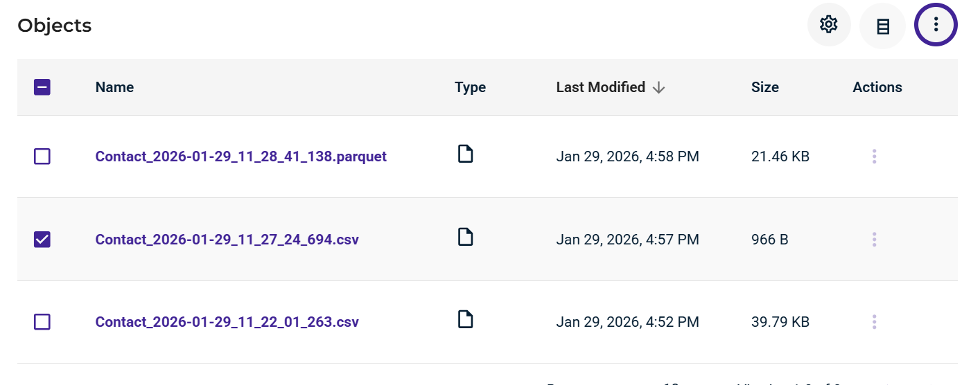Select the Contact_2026-01-29_11_22_01_263.csv checkbox
980x385 pixels.
(x=42, y=322)
